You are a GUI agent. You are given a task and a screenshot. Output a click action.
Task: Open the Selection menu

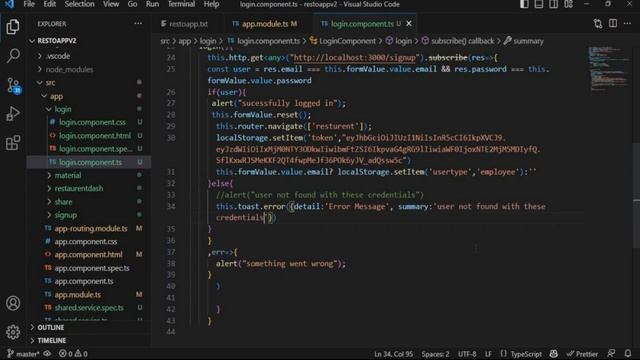click(x=80, y=4)
